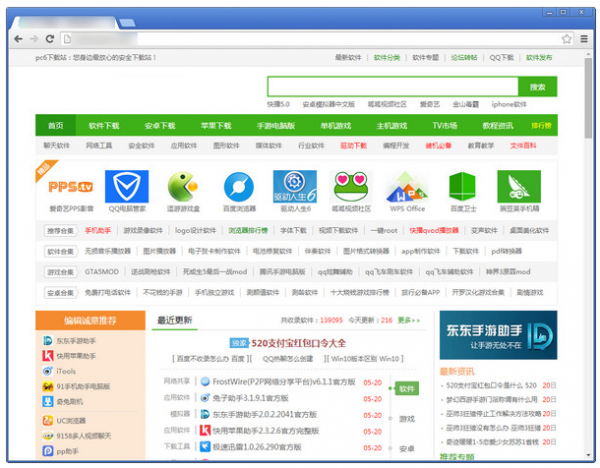The height and width of the screenshot is (468, 600).
Task: Bookmark this page with the star icon
Action: [x=567, y=39]
